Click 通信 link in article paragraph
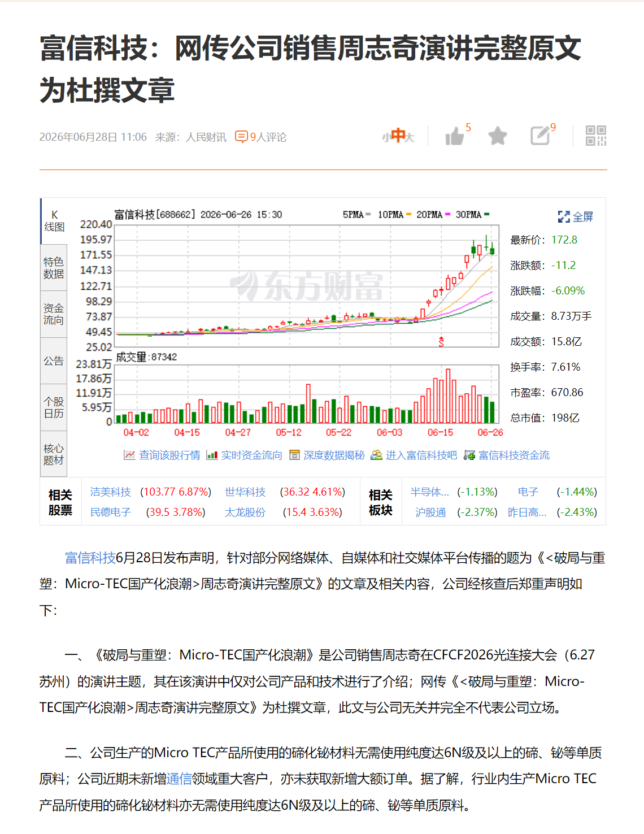644x834 pixels. pyautogui.click(x=179, y=779)
